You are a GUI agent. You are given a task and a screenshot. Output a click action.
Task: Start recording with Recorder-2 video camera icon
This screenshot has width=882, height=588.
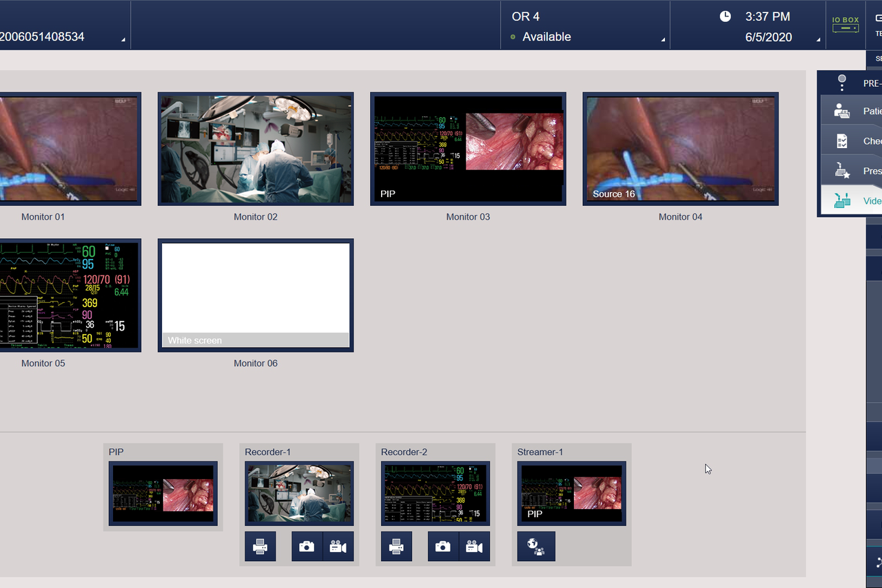(474, 546)
